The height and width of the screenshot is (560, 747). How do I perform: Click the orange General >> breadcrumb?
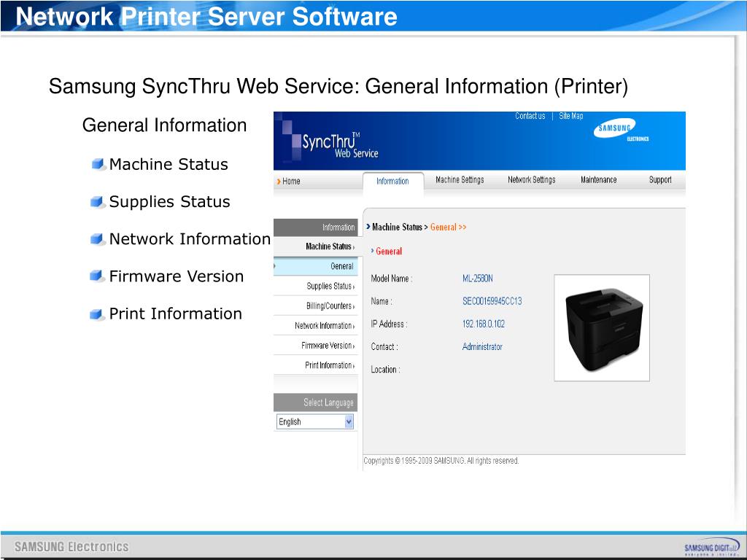[x=449, y=227]
